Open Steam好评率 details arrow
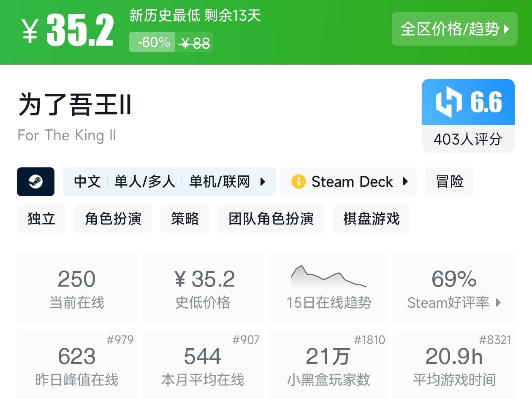Viewport: 532px width, 399px height. [x=499, y=303]
